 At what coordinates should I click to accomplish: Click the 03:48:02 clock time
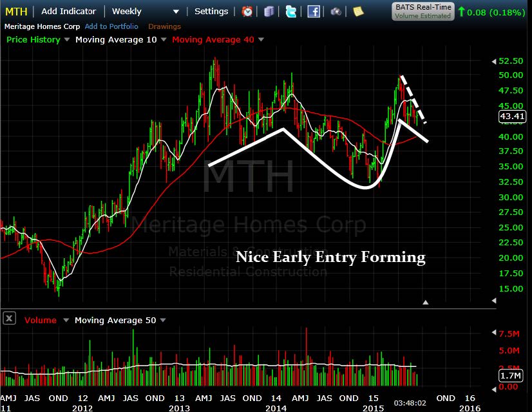[x=410, y=403]
